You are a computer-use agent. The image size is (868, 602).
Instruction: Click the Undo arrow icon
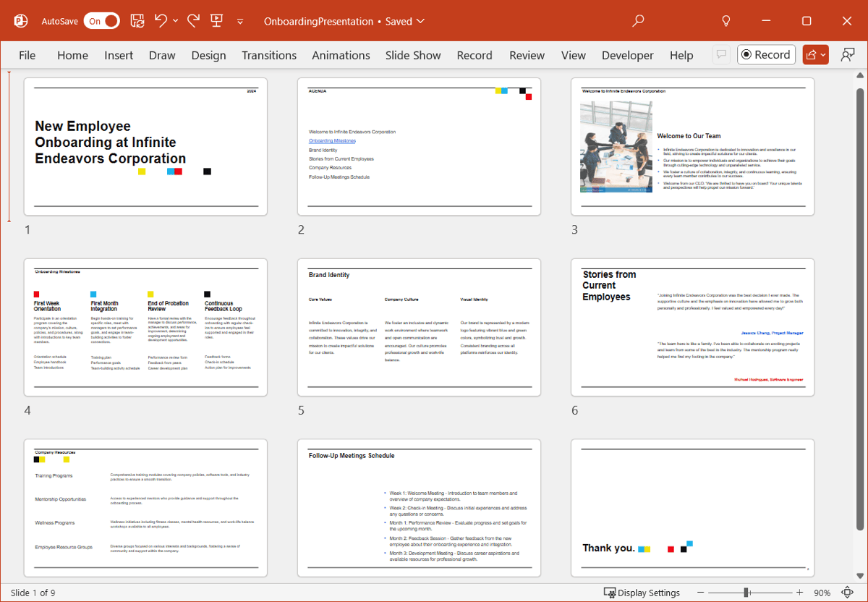[161, 20]
